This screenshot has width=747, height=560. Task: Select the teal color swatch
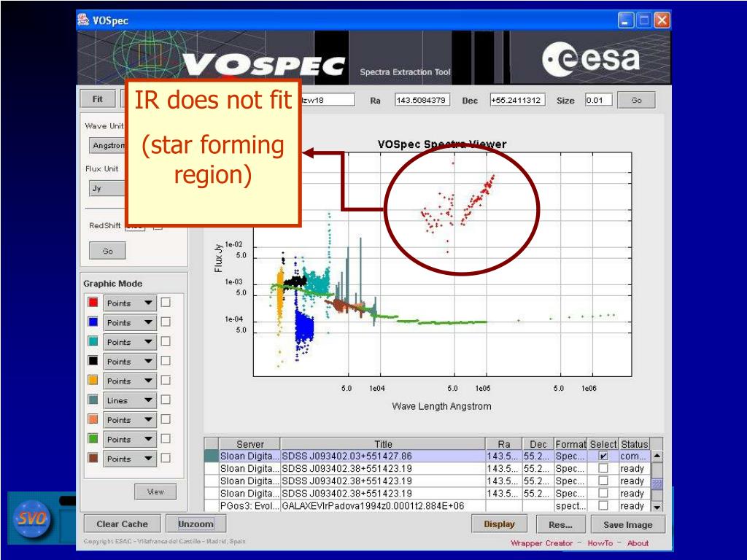93,341
